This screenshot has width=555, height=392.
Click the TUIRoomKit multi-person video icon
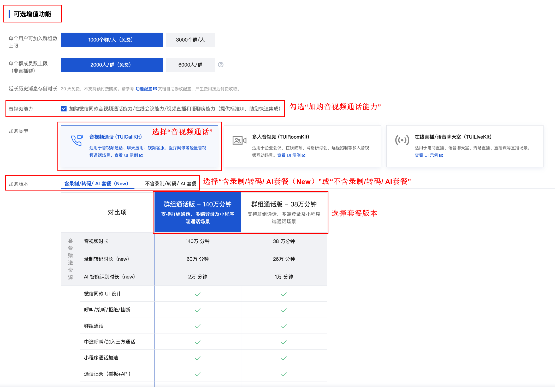(x=239, y=140)
